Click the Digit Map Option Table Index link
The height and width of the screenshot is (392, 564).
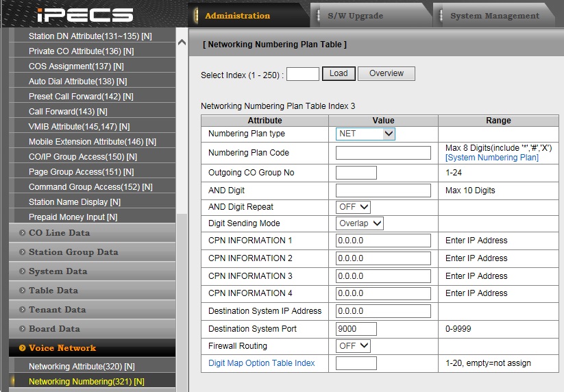(261, 363)
